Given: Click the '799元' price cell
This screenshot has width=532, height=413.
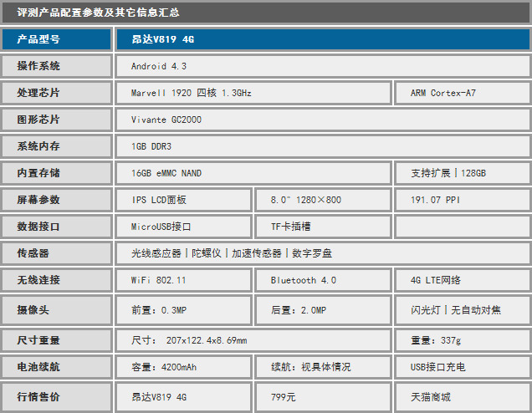Looking at the screenshot, I should coord(324,397).
